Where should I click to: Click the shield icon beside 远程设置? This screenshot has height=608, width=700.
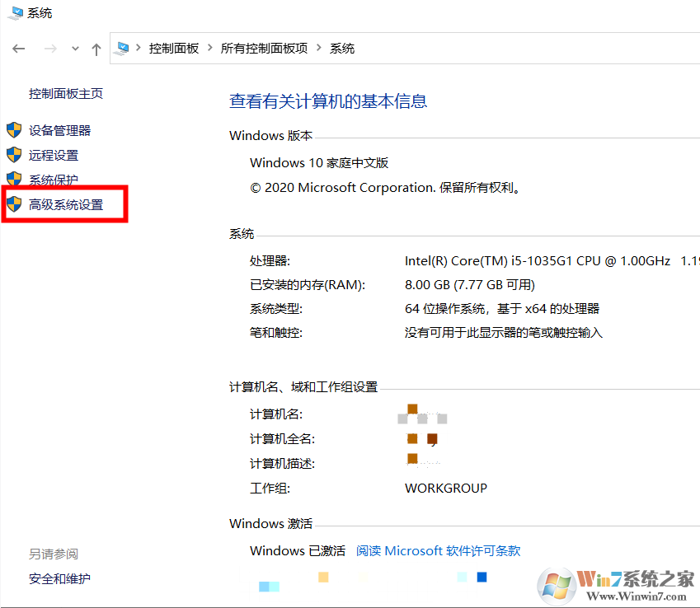coord(15,155)
